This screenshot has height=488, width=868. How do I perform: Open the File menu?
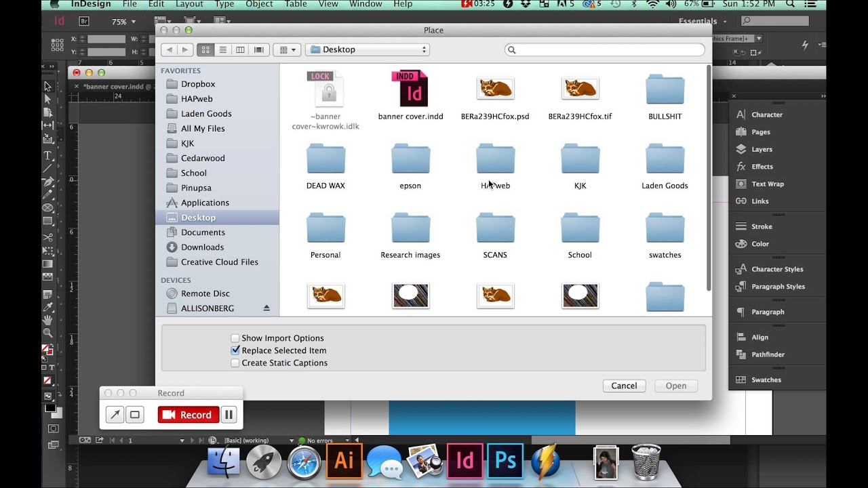point(129,5)
